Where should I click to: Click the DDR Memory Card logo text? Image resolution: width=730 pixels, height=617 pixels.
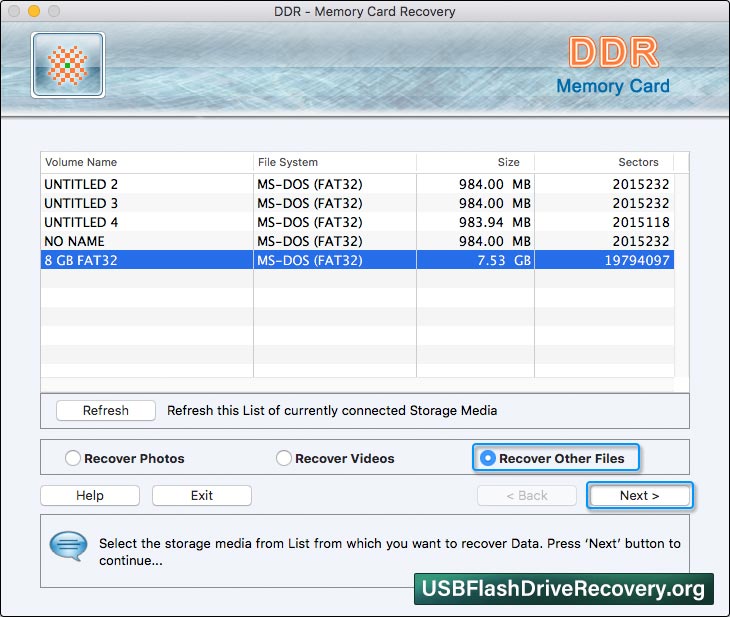point(613,66)
